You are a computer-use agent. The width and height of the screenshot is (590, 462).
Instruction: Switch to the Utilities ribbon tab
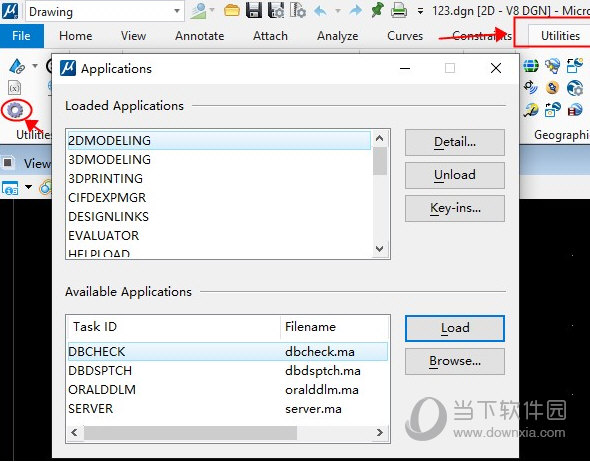[560, 36]
